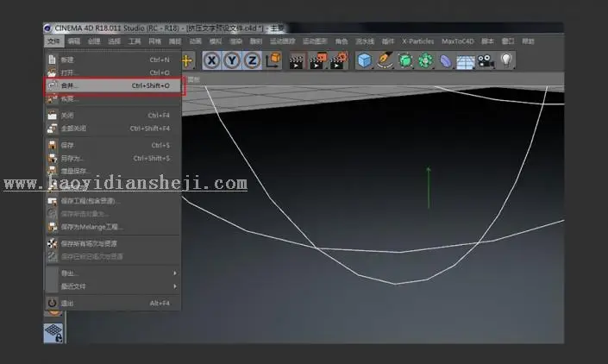Choose 全部关闭 (Close All) Ctrl+Shift+F4
Viewport: 608px width, 364px height.
113,129
